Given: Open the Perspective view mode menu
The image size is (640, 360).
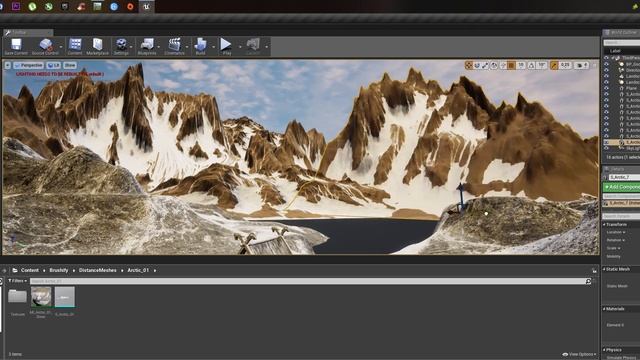Looking at the screenshot, I should point(29,65).
